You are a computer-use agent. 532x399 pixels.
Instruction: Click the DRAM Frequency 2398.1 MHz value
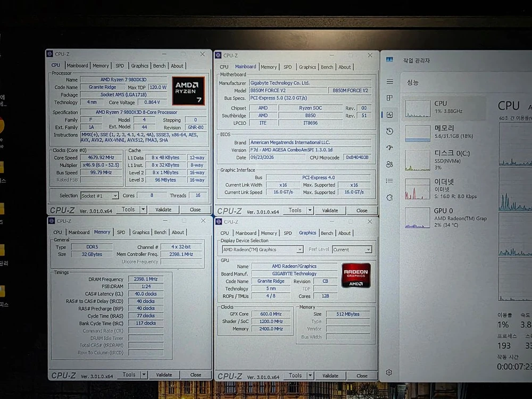(146, 279)
